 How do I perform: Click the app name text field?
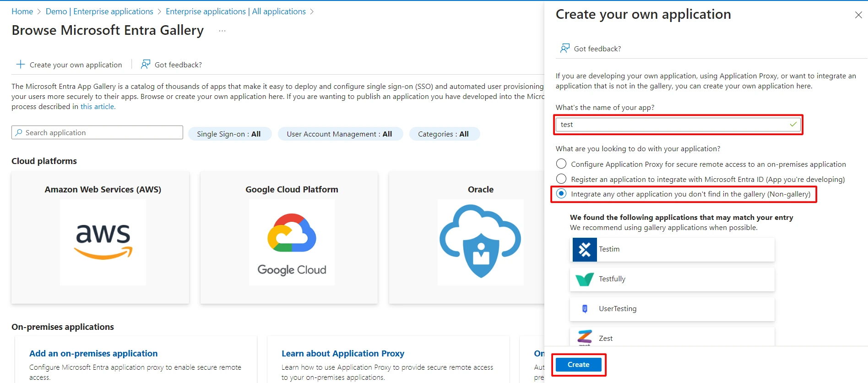pos(678,125)
